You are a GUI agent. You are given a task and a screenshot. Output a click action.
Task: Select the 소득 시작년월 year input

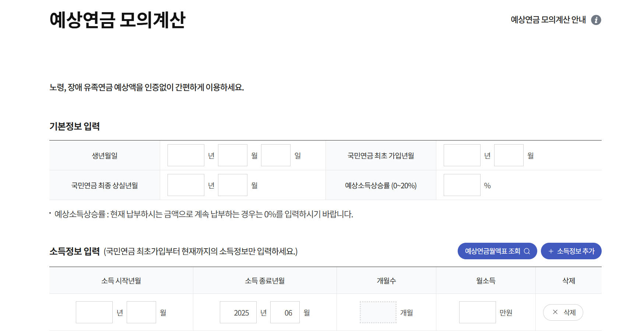coord(94,312)
